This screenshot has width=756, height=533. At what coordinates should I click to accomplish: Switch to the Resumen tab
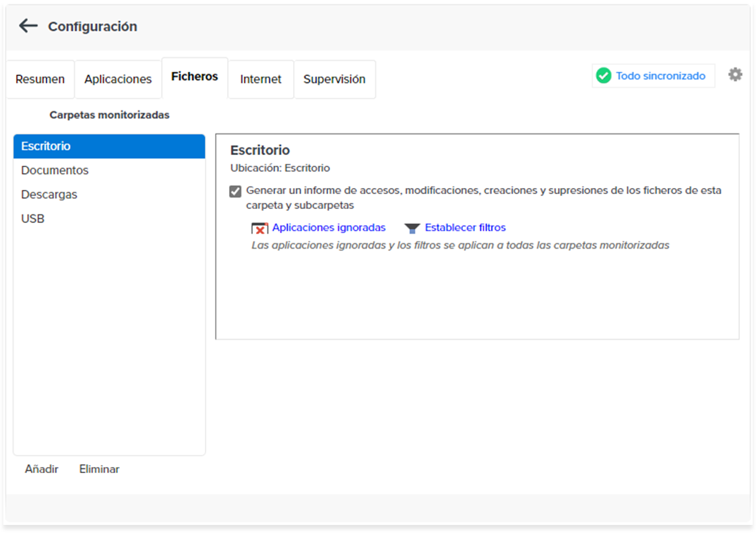(40, 79)
